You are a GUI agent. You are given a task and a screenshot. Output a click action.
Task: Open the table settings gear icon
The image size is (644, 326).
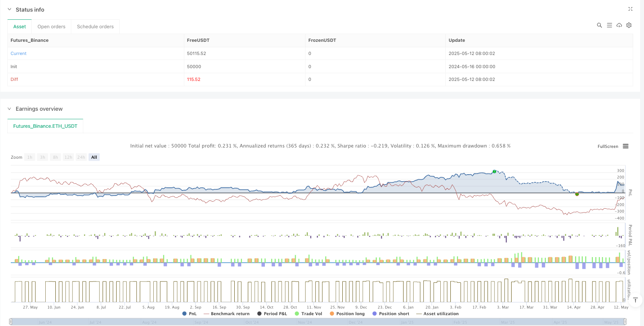[x=629, y=25]
